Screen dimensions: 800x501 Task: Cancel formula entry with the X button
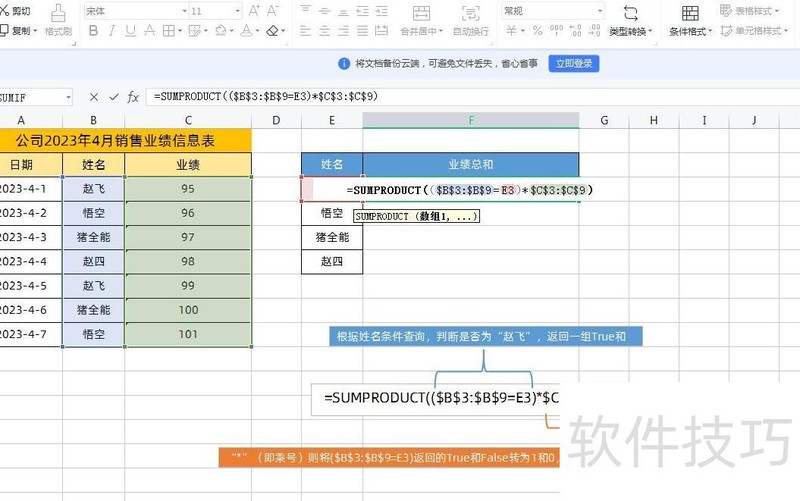(x=93, y=97)
